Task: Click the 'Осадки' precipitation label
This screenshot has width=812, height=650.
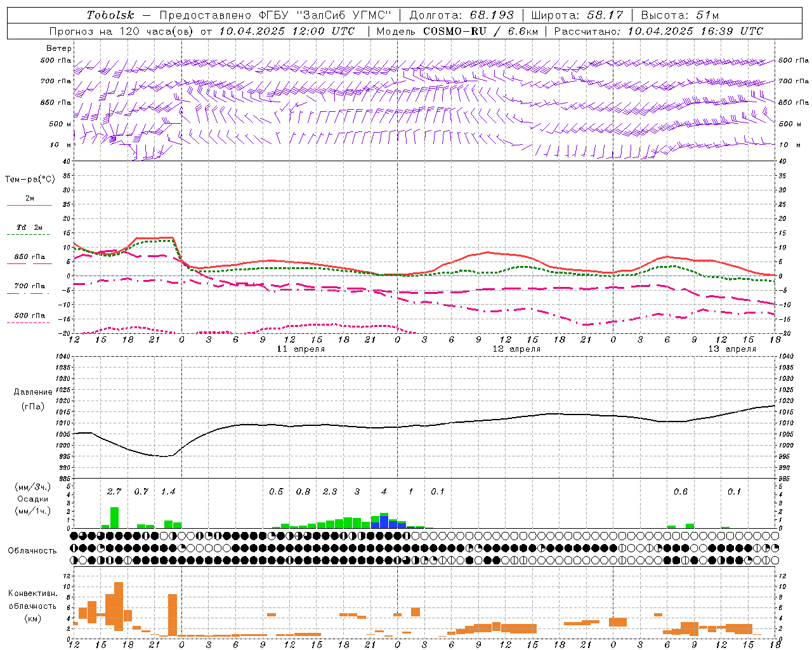Action: [x=32, y=499]
